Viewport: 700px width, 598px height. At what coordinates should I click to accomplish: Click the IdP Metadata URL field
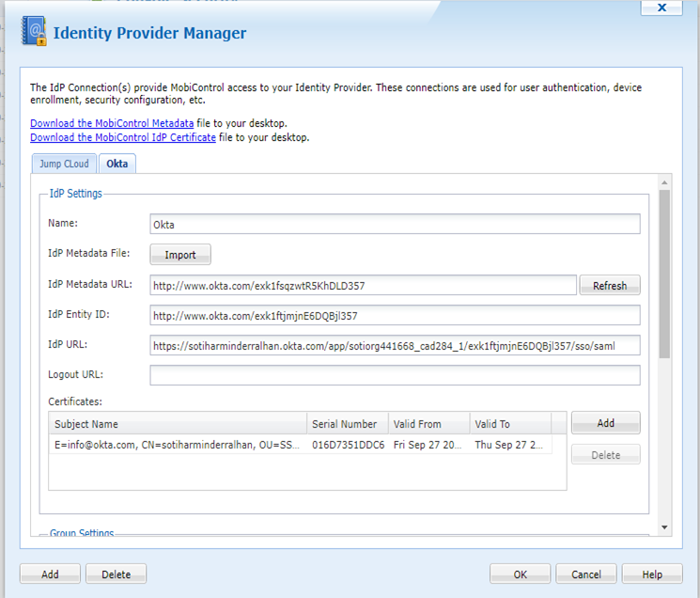pos(363,286)
